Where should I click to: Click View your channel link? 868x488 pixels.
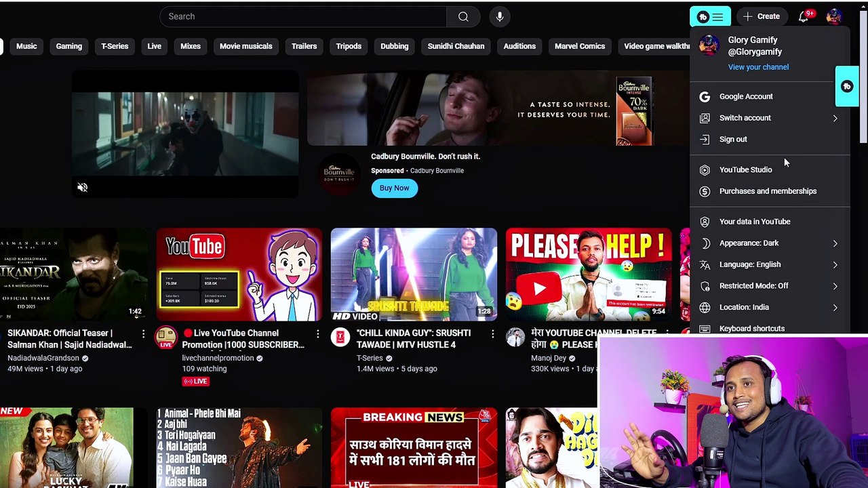(x=758, y=67)
